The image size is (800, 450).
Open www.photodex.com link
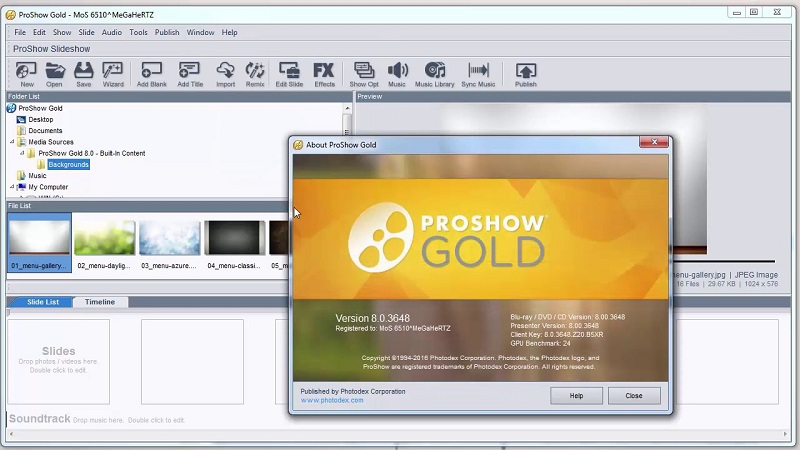pyautogui.click(x=332, y=401)
